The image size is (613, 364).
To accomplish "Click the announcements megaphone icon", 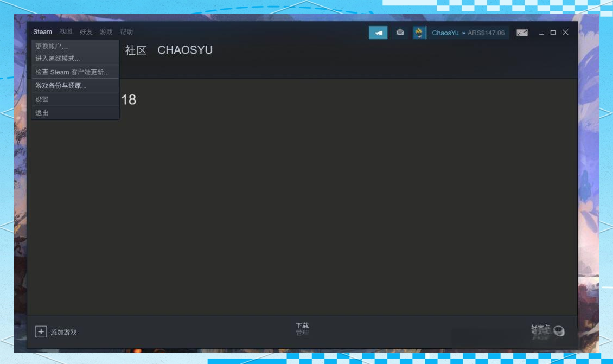I will point(378,33).
